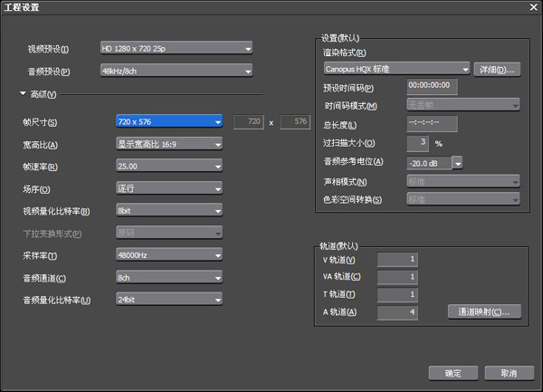Image resolution: width=543 pixels, height=392 pixels.
Task: Open the 采样率 48000Hz dropdown
Action: (x=169, y=255)
